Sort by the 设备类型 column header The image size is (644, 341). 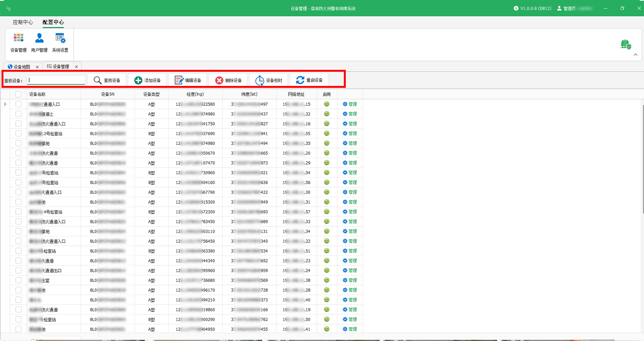click(151, 94)
